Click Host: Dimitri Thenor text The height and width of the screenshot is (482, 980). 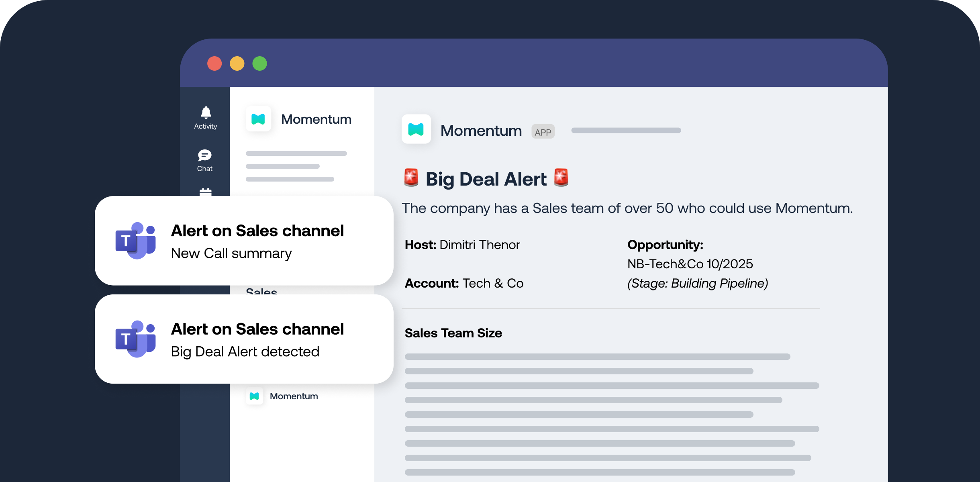[462, 245]
